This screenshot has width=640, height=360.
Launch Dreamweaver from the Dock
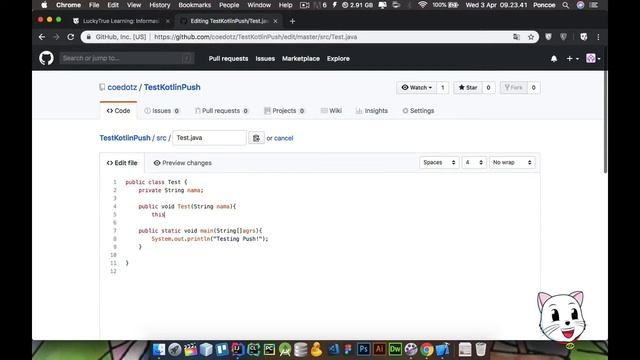395,349
